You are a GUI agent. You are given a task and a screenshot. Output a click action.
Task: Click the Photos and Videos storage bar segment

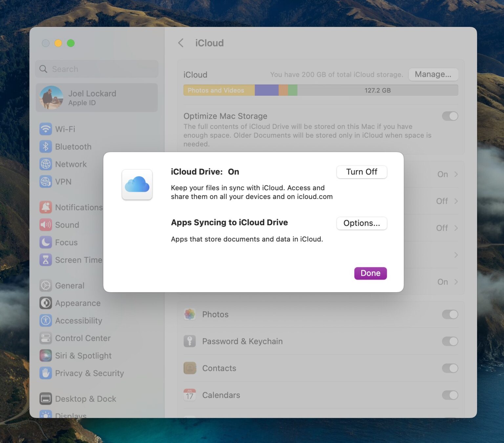(x=219, y=90)
